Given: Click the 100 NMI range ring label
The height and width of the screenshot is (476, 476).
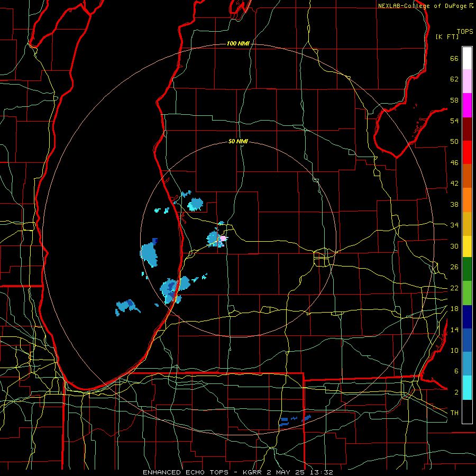Looking at the screenshot, I should (x=238, y=44).
